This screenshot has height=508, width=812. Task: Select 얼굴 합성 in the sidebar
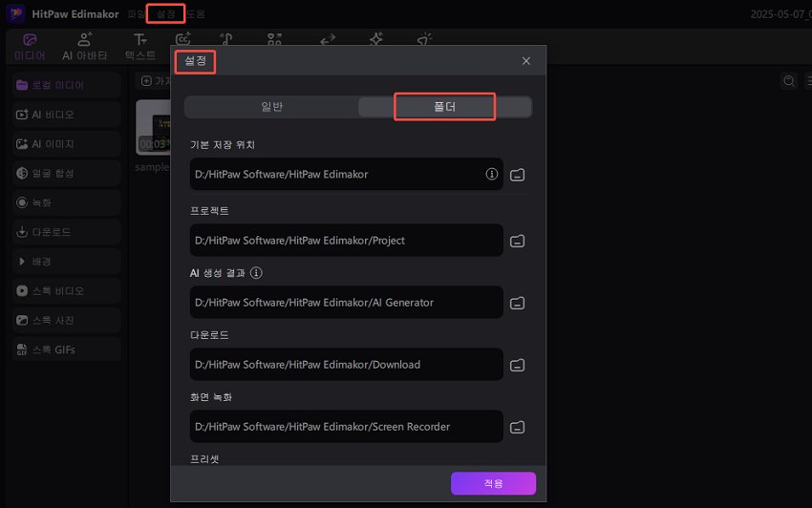point(66,173)
